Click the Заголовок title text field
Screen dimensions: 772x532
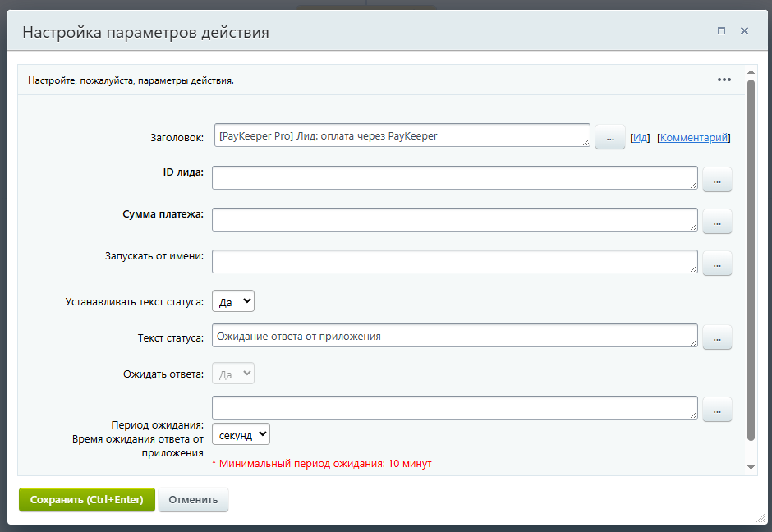click(x=401, y=135)
